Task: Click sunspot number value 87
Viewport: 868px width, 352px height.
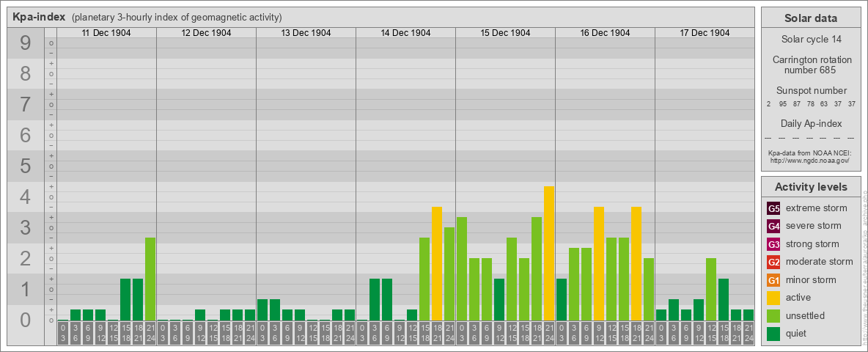Action: click(797, 104)
